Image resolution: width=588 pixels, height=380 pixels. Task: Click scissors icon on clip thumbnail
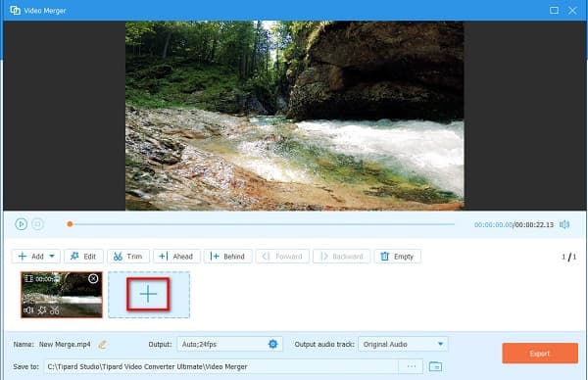[x=55, y=310]
